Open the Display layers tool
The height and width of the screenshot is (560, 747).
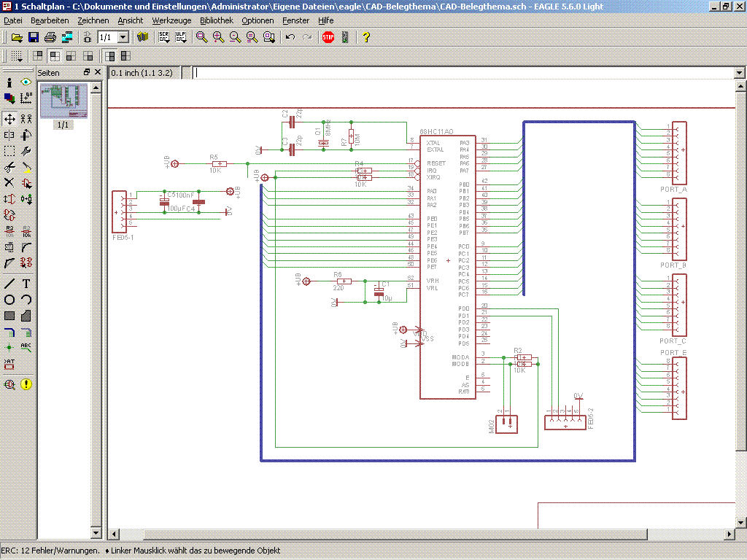(x=9, y=98)
